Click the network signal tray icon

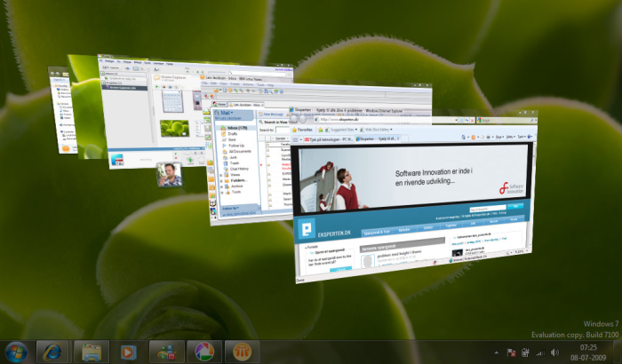click(x=540, y=352)
